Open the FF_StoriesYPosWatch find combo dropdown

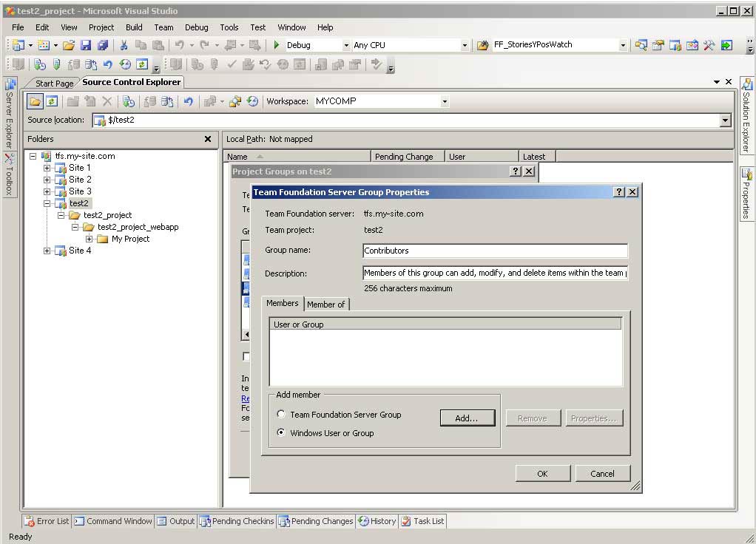pyautogui.click(x=623, y=45)
